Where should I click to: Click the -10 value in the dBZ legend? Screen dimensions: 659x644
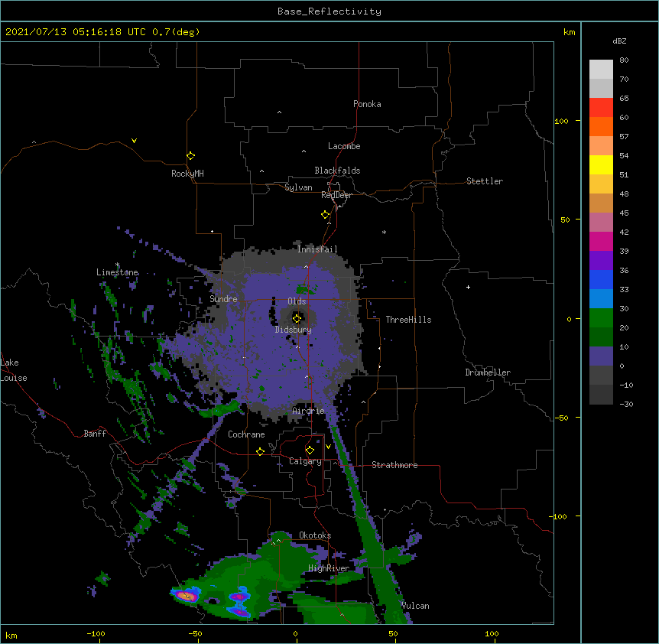click(x=626, y=385)
